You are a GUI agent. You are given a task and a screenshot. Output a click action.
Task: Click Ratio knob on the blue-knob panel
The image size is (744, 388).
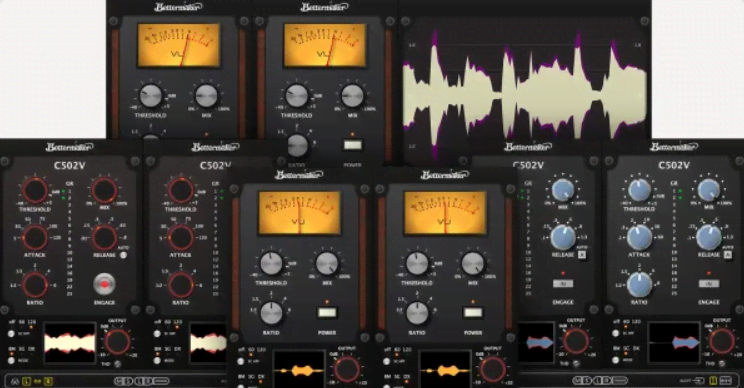(639, 285)
